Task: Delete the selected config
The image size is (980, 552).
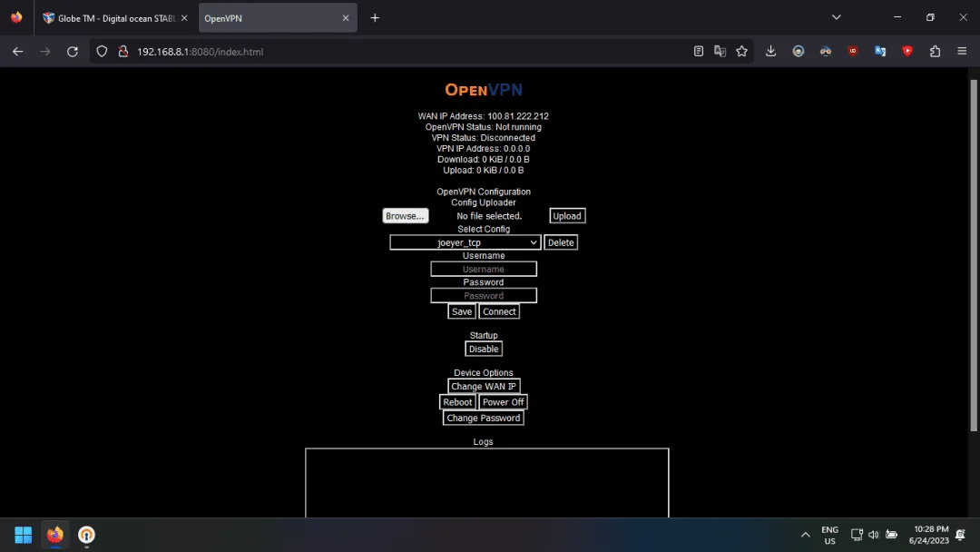Action: [x=561, y=242]
